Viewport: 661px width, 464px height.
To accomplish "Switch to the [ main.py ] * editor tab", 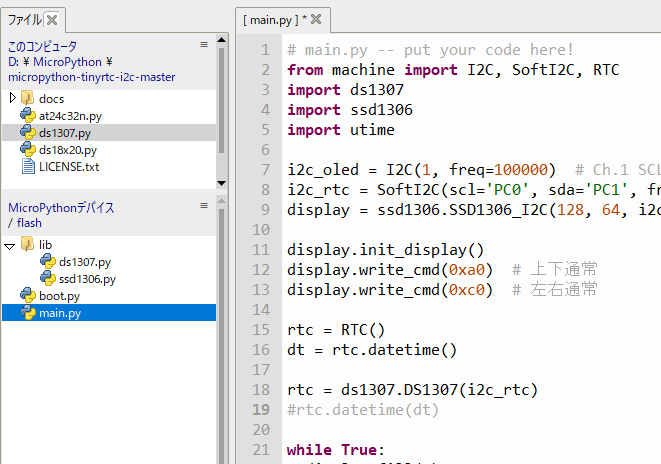I will [x=274, y=20].
